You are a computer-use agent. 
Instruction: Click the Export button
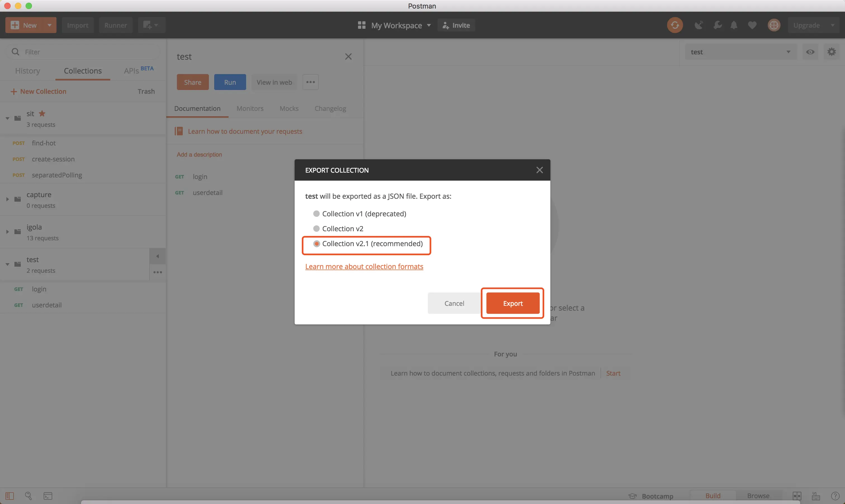512,303
